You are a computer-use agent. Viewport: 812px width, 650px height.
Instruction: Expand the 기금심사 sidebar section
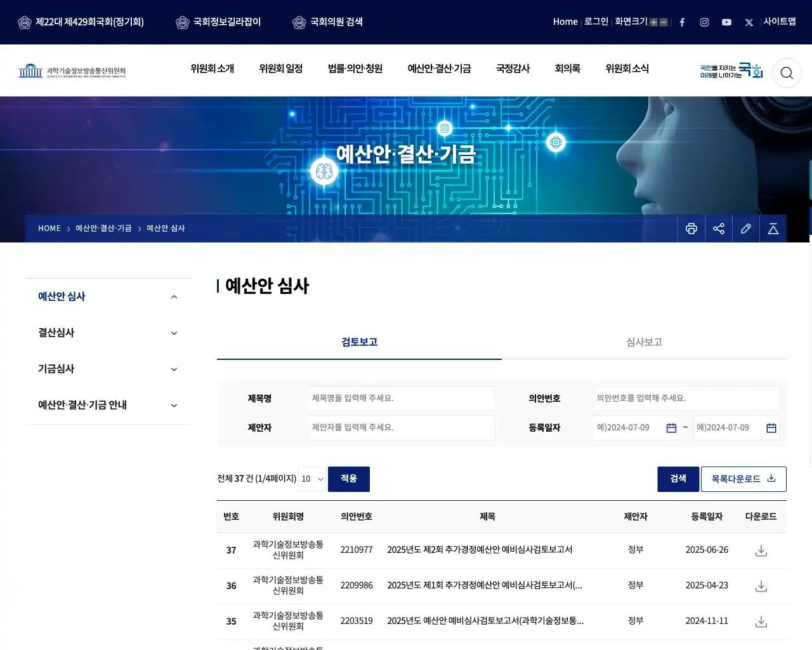[x=174, y=369]
